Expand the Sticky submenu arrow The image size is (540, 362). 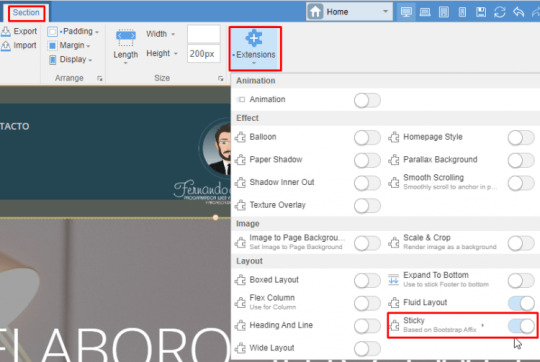click(x=483, y=325)
